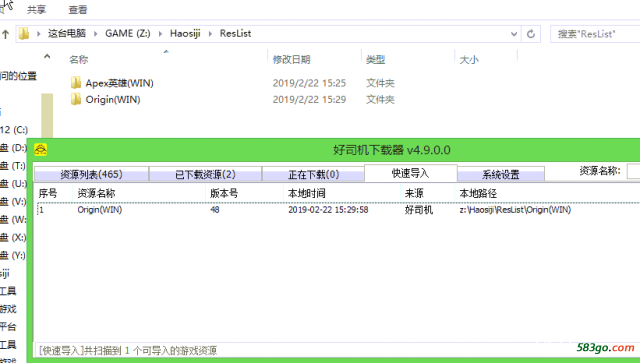Viewport: 640px width, 363px height.
Task: Click ResList breadcrumb segment
Action: [235, 33]
